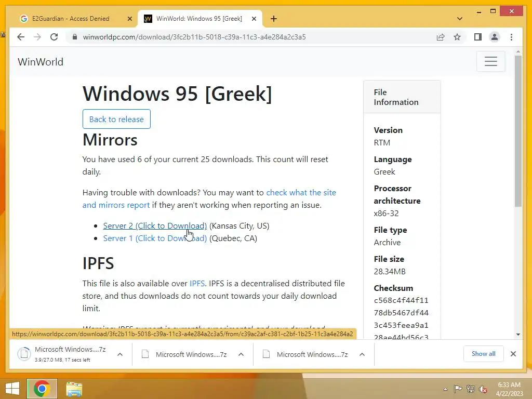Viewport: 532px width, 399px height.
Task: Open the Windows Start button
Action: coord(12,389)
